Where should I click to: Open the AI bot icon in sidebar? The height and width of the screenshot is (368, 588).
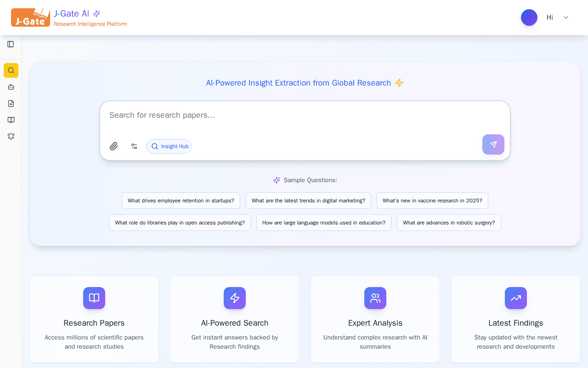click(x=11, y=87)
